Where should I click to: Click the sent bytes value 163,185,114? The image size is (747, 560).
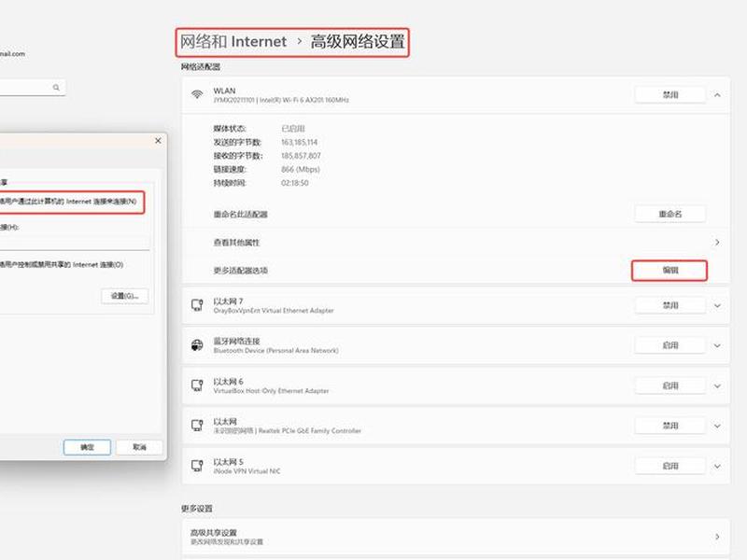(299, 143)
